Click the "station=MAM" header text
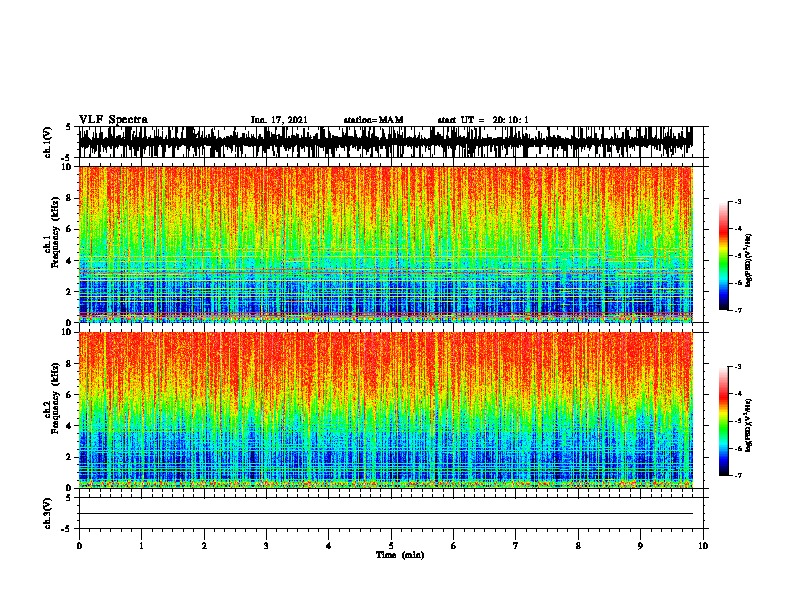The image size is (792, 612). click(373, 120)
